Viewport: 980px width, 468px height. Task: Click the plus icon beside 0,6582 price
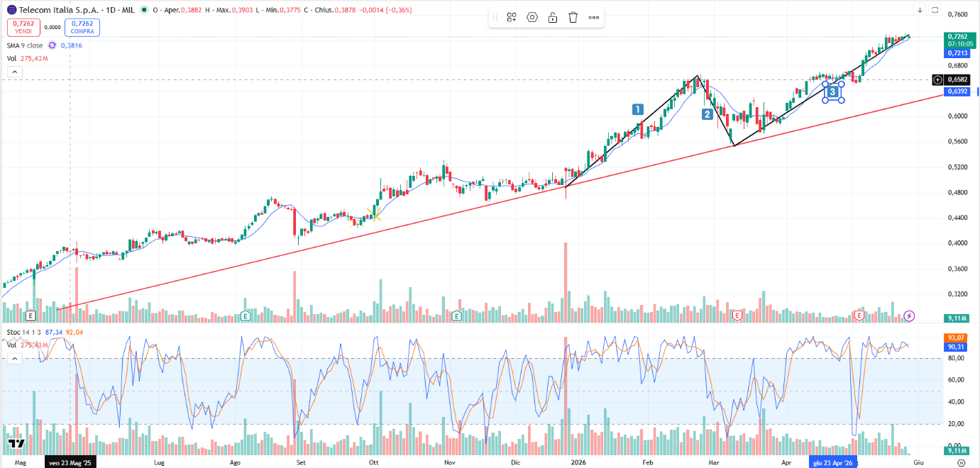point(937,80)
